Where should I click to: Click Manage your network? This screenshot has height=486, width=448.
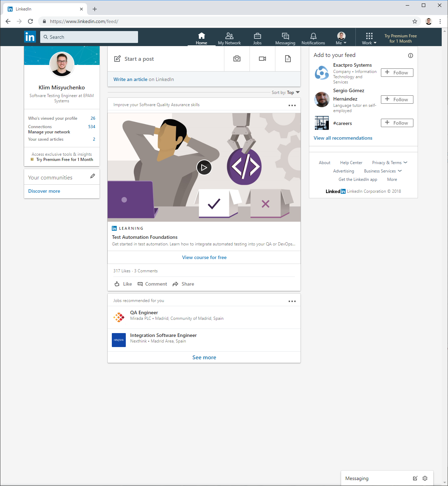49,132
